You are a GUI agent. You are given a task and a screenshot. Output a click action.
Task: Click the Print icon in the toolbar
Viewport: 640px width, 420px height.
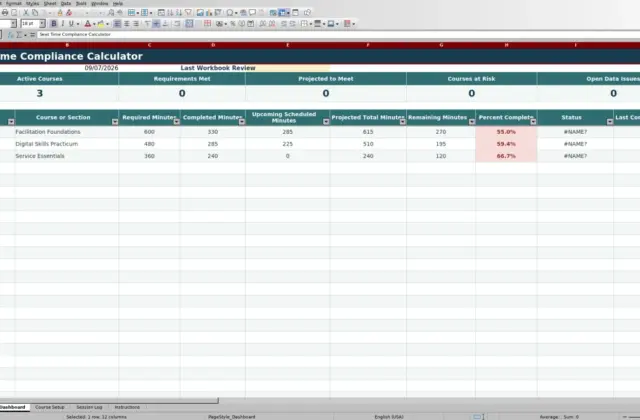pyautogui.click(x=5, y=13)
